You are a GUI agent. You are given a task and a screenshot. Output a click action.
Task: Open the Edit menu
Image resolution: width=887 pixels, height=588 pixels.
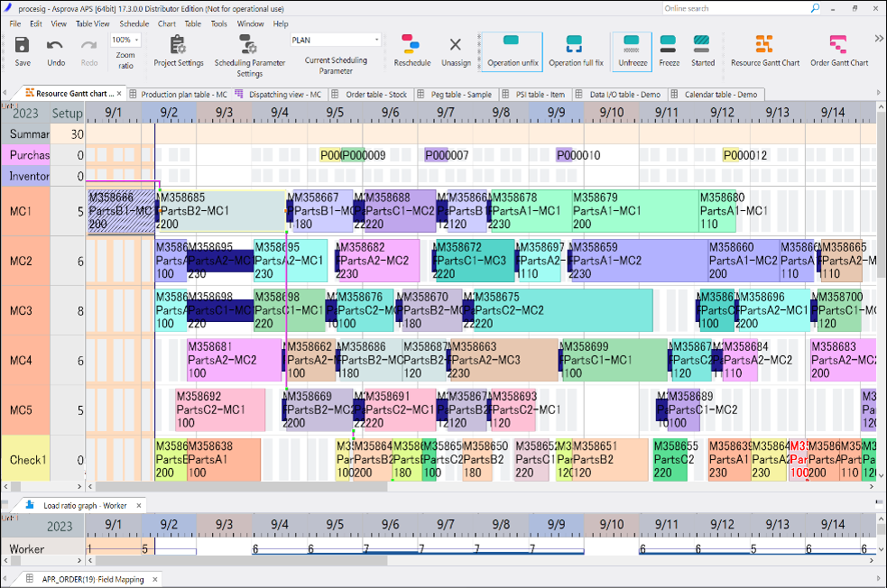pyautogui.click(x=36, y=23)
